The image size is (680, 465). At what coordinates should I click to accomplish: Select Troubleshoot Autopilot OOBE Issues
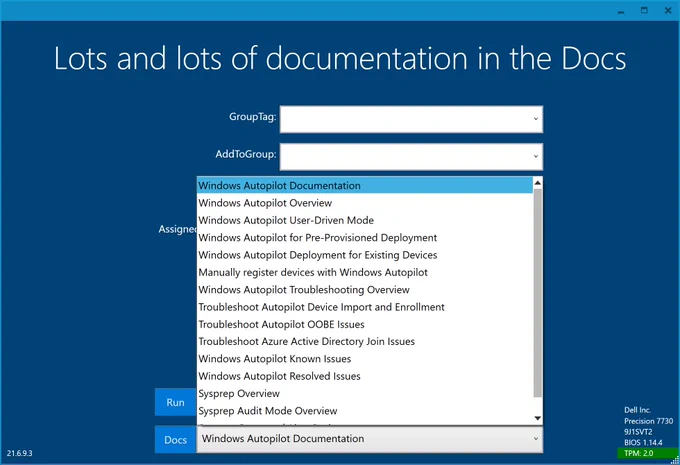365,324
